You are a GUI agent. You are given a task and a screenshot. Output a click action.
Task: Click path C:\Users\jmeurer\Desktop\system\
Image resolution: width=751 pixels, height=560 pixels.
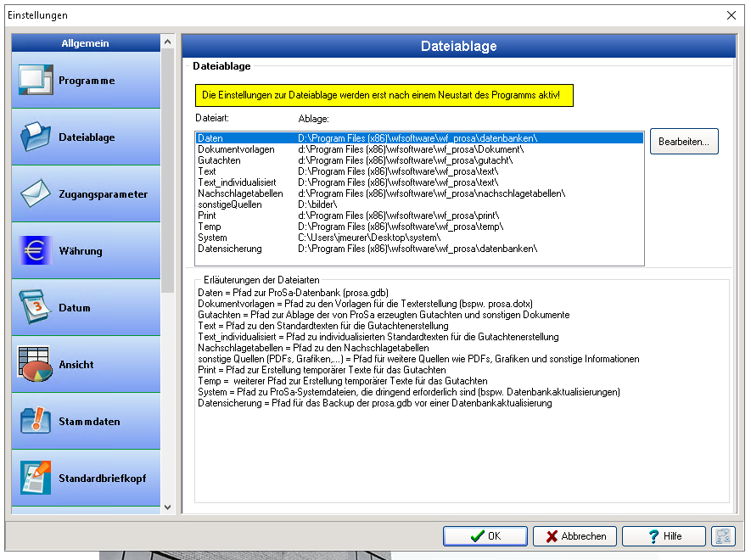(369, 237)
